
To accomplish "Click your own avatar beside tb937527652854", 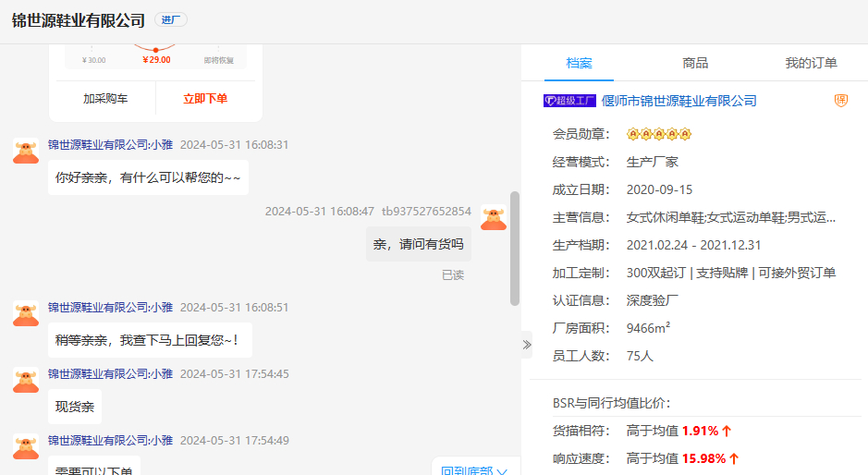I will point(494,217).
